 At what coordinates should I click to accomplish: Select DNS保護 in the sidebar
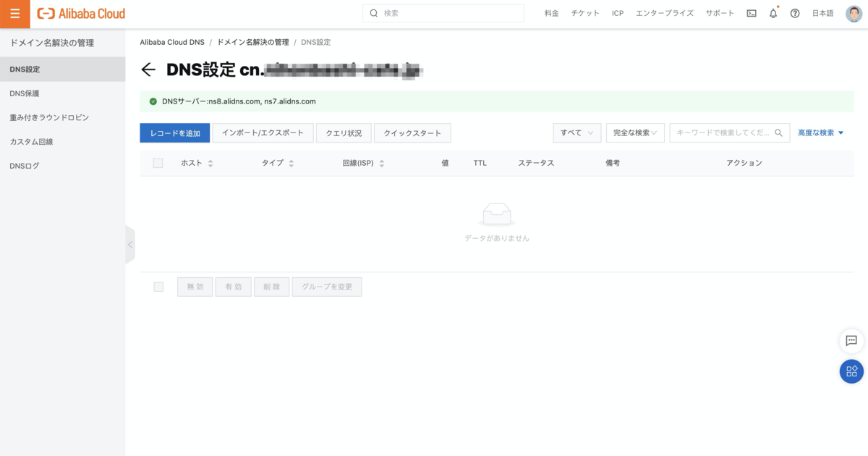tap(25, 93)
